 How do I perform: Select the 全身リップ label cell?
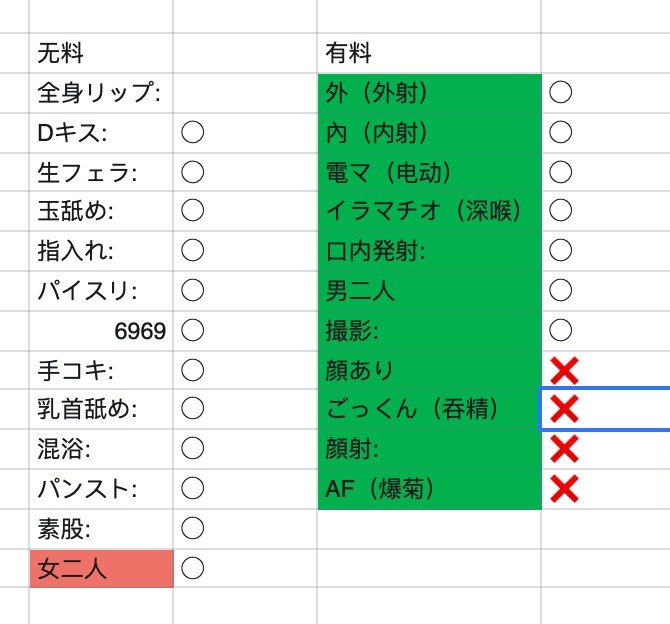(100, 93)
